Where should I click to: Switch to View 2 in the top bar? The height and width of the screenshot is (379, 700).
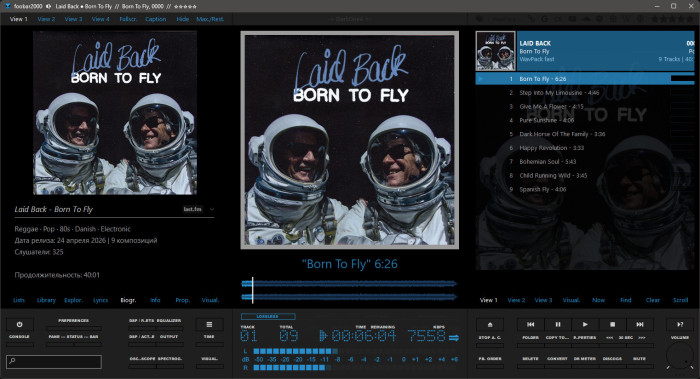point(46,19)
